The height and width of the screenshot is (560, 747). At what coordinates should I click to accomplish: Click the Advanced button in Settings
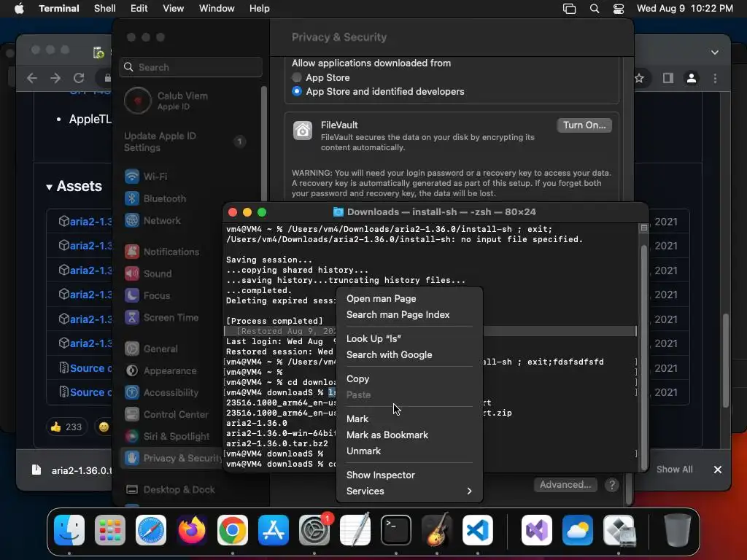coord(565,485)
